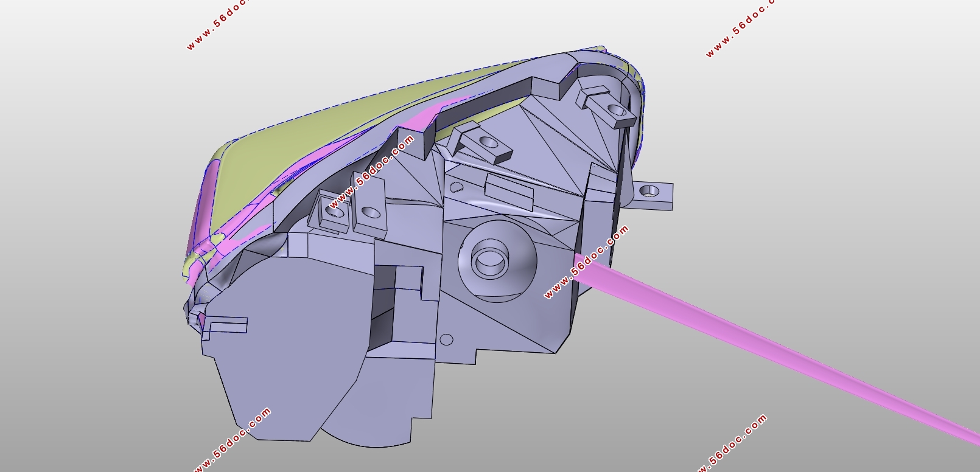Click the central cylindrical boss ring
The image size is (980, 472).
491,260
